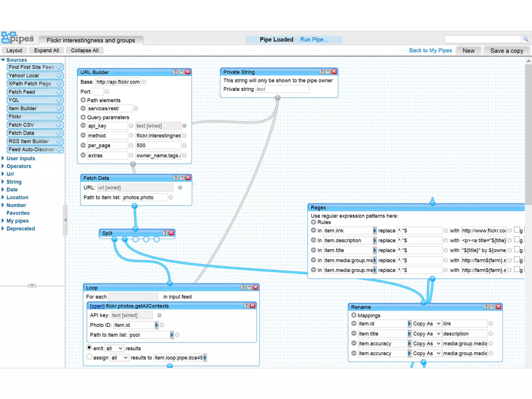Click the Private string text input field
Image resolution: width=532 pixels, height=399 pixels.
[282, 89]
